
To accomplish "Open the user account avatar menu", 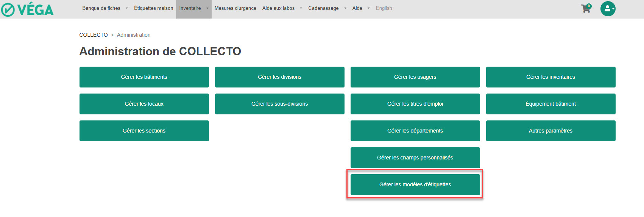I will click(x=608, y=9).
